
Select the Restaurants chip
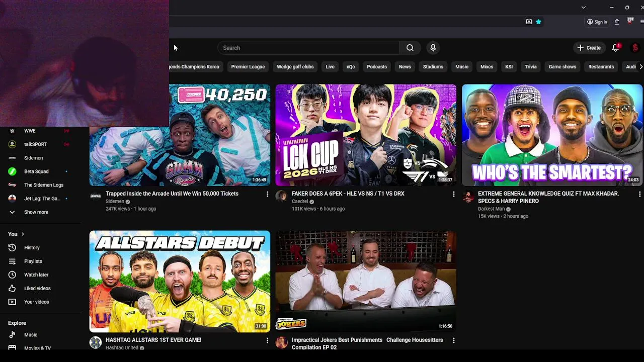click(601, 67)
